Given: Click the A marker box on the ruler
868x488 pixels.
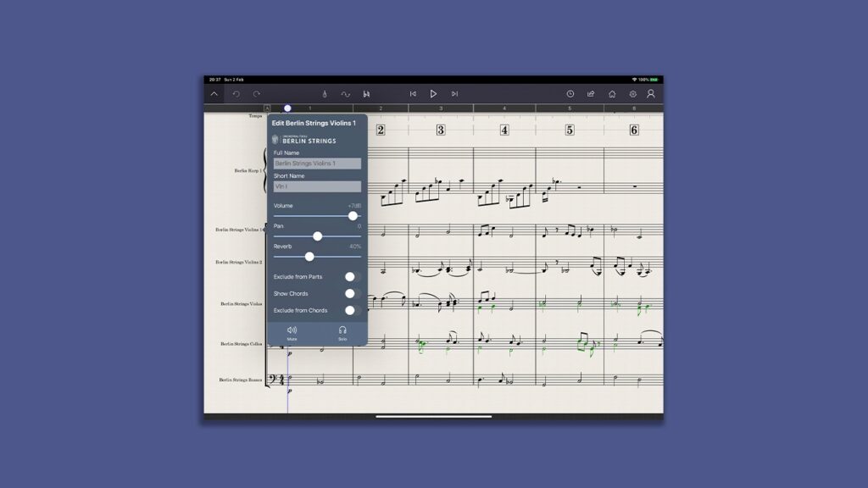Looking at the screenshot, I should click(267, 108).
